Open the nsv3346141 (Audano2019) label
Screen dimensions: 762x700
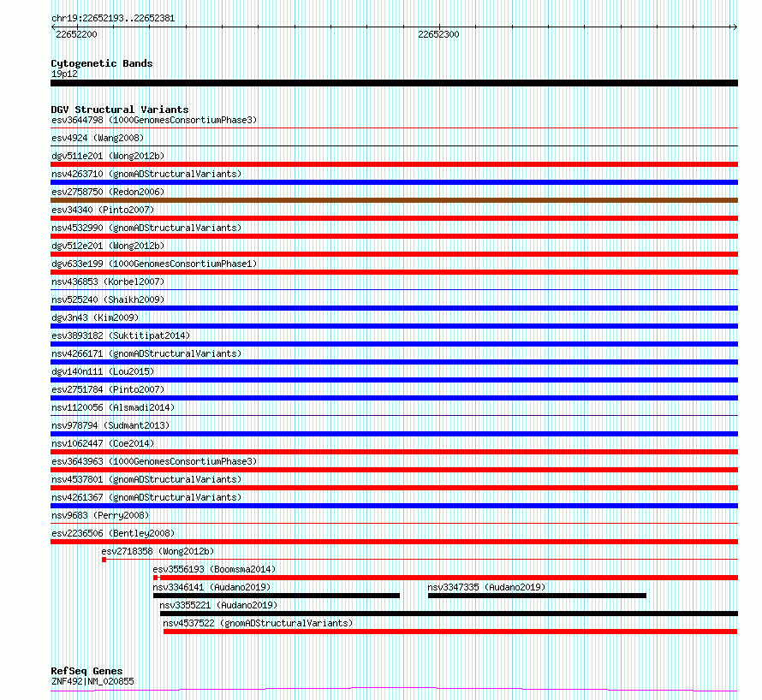click(211, 587)
